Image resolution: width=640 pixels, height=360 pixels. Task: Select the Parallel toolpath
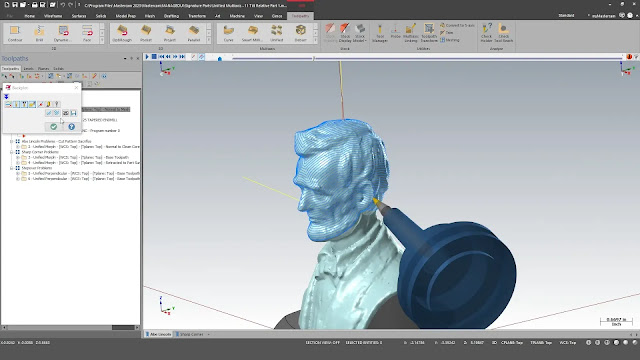coord(194,33)
